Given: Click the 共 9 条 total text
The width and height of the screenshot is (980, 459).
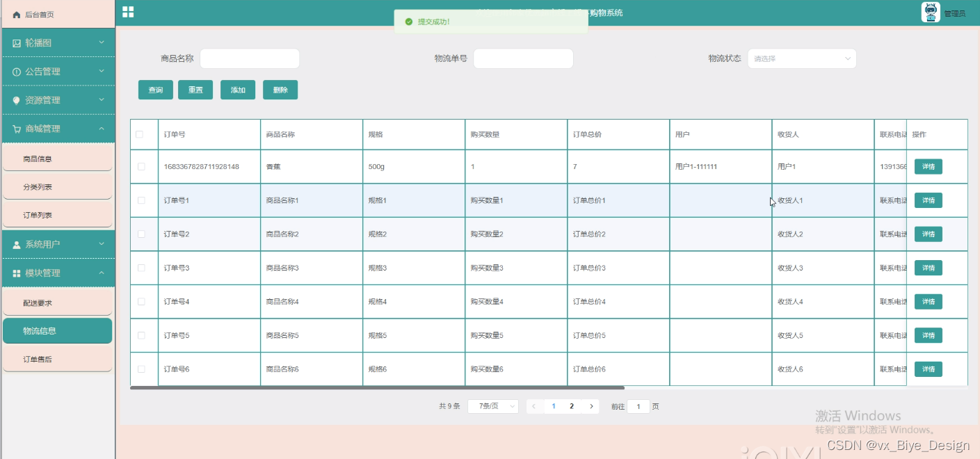Looking at the screenshot, I should coord(449,406).
